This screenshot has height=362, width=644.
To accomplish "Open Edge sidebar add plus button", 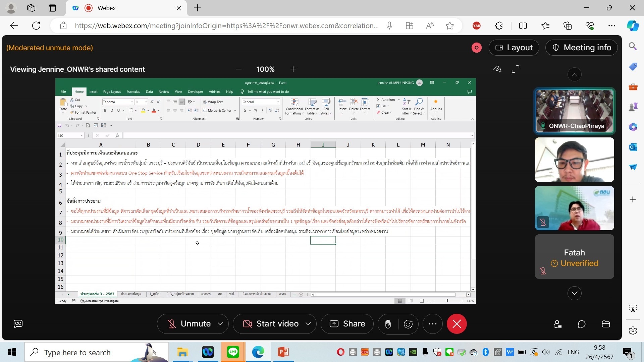I will pyautogui.click(x=633, y=200).
